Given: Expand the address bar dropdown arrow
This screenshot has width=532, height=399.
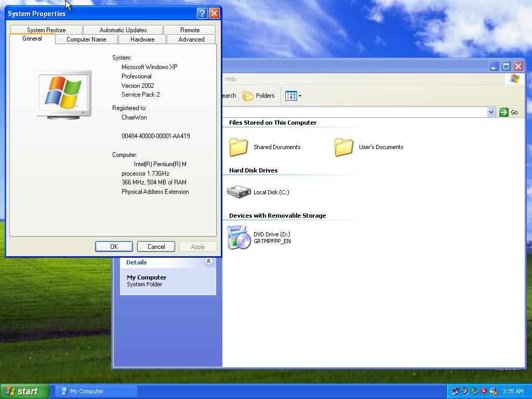Looking at the screenshot, I should (491, 112).
